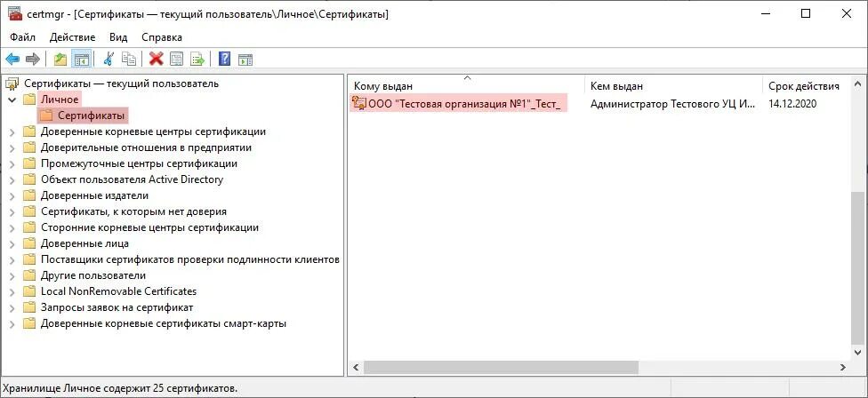
Task: Export list toolbar icon
Action: click(x=197, y=59)
